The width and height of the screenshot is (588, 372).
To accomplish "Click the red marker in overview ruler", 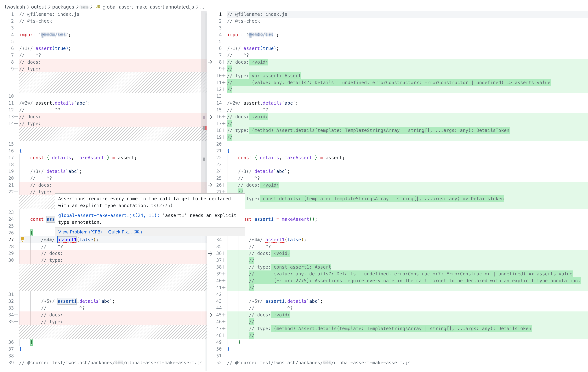I will pyautogui.click(x=206, y=128).
